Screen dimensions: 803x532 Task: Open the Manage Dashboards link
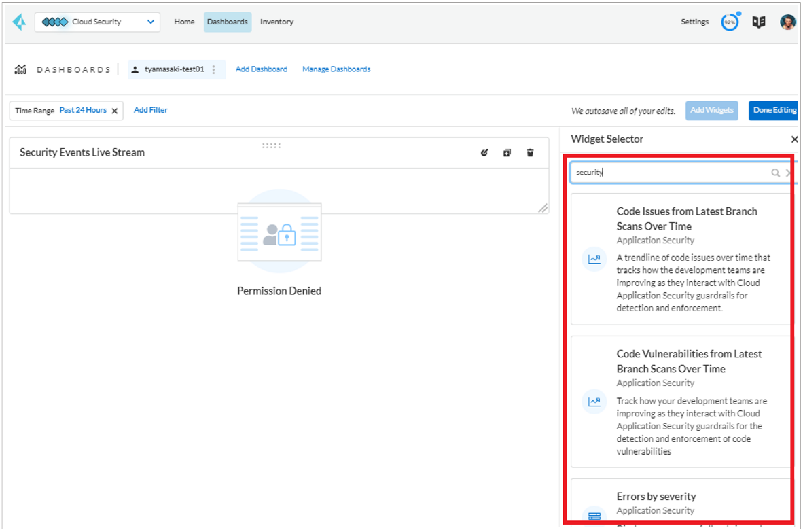[336, 69]
